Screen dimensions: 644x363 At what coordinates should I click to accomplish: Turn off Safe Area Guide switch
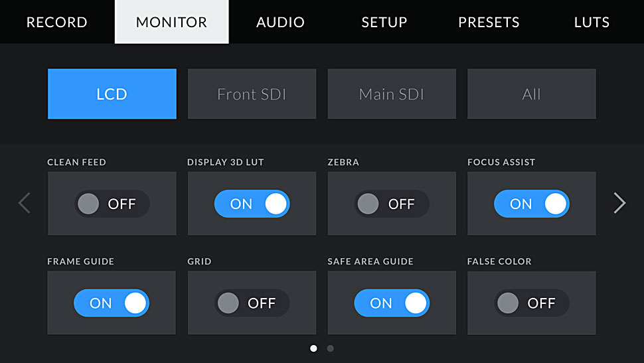pos(392,303)
